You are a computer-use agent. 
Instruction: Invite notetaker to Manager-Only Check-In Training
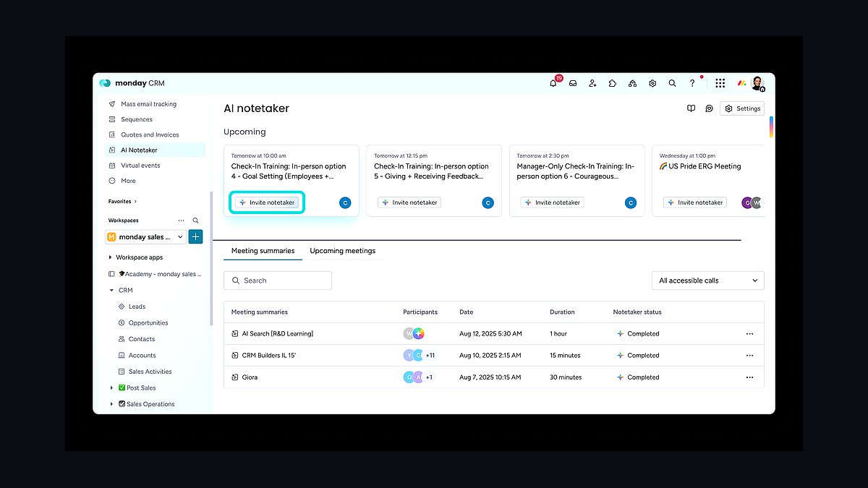click(553, 202)
